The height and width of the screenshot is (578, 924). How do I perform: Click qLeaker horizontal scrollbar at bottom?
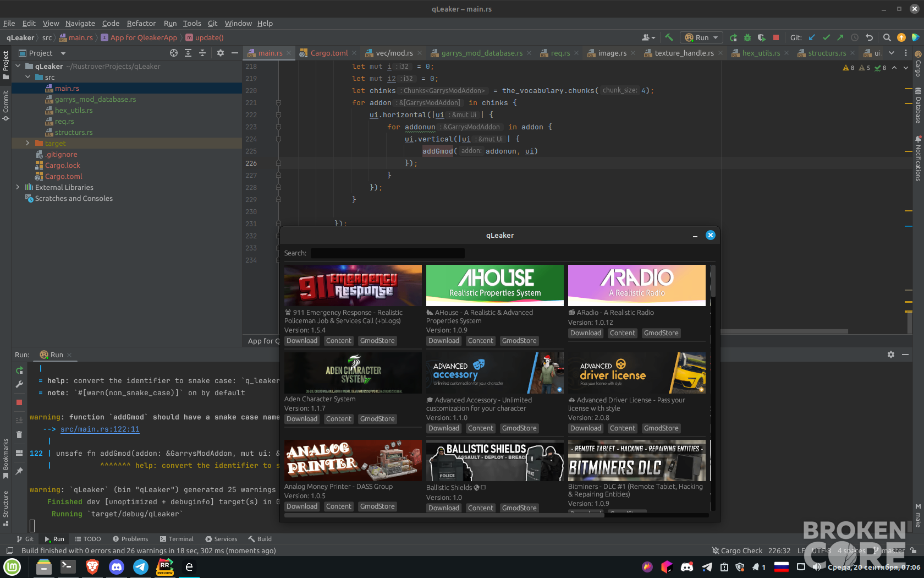[444, 515]
